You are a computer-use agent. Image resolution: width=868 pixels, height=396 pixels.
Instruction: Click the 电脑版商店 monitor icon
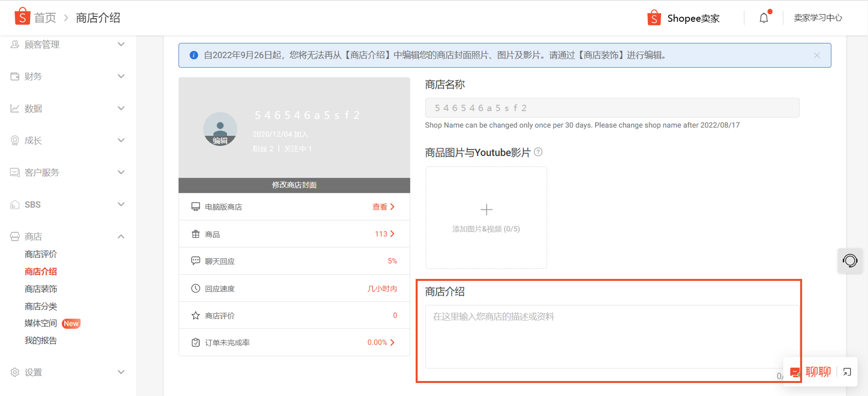[x=195, y=207]
